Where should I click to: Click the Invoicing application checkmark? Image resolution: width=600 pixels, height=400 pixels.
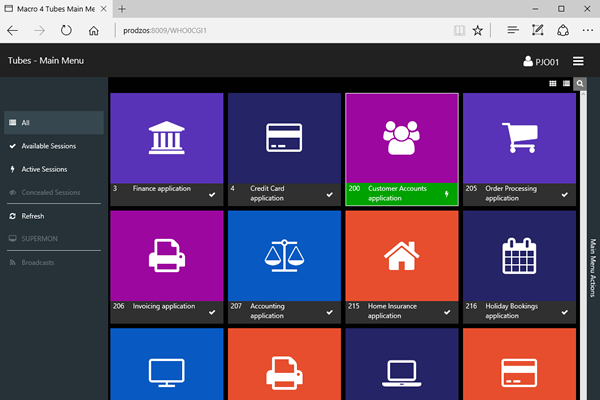pyautogui.click(x=212, y=312)
